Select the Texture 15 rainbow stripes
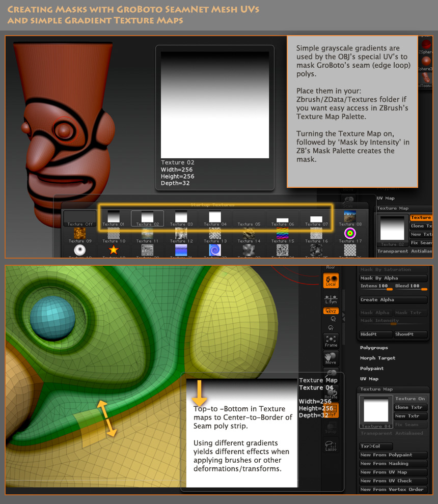The height and width of the screenshot is (504, 438). click(282, 235)
